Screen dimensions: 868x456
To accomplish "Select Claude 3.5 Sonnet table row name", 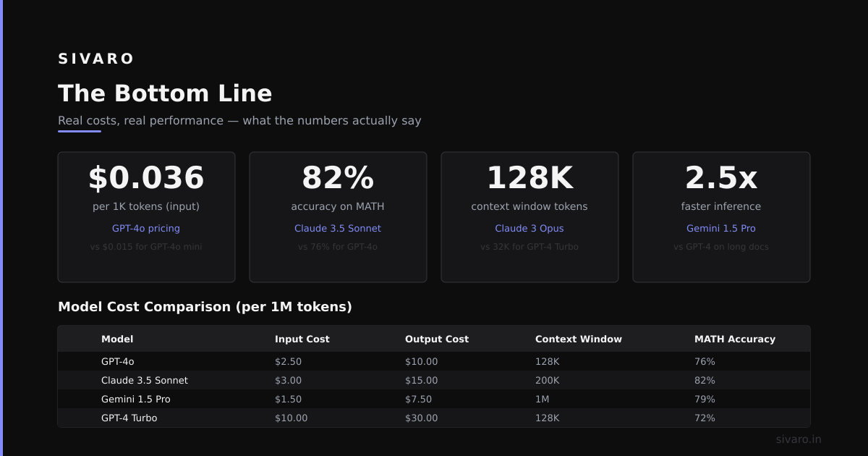I will coord(145,380).
